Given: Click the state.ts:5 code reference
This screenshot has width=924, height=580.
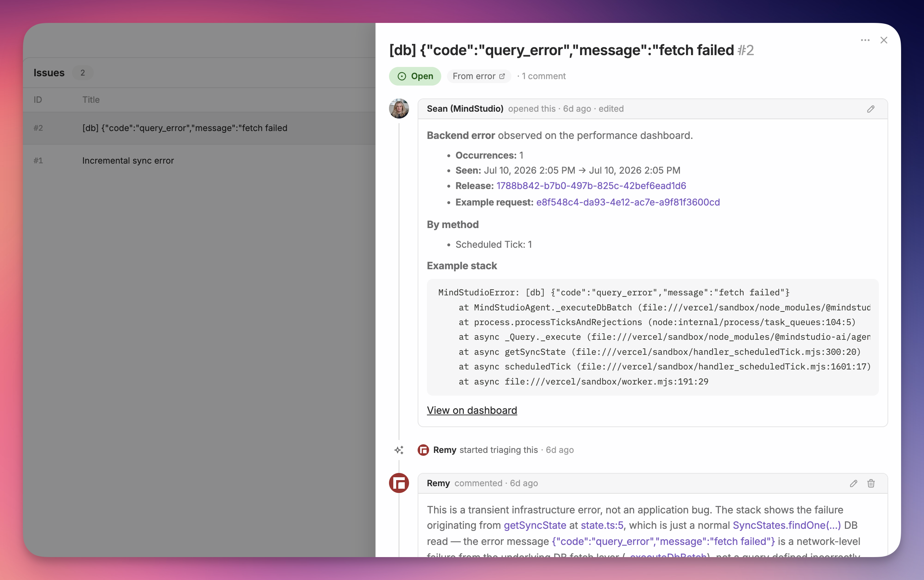Looking at the screenshot, I should 602,526.
